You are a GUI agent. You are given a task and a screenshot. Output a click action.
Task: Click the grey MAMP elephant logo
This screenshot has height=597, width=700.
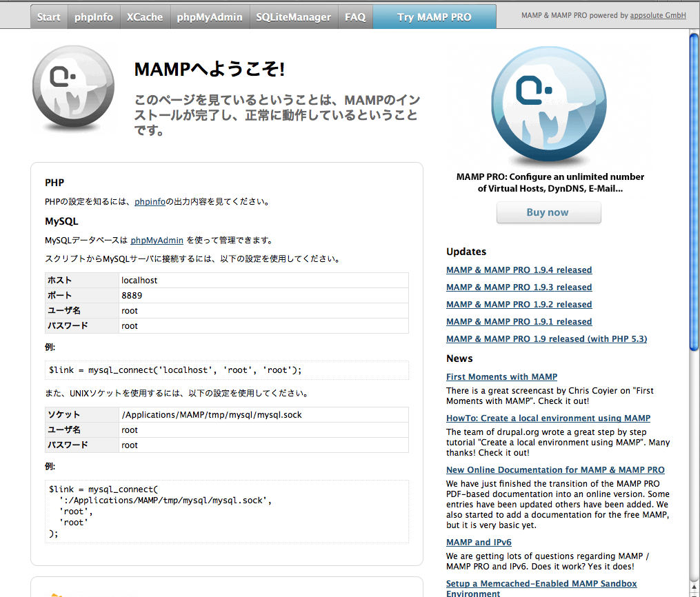pos(73,87)
